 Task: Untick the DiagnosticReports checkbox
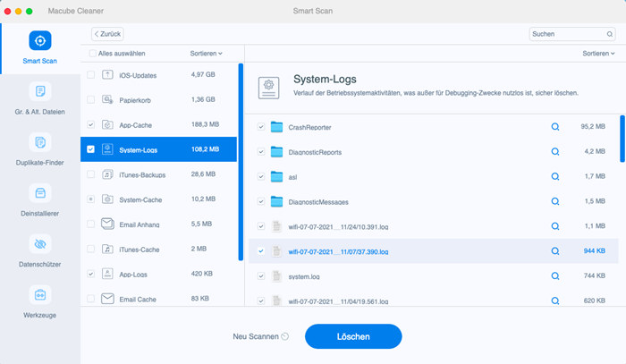pos(261,152)
